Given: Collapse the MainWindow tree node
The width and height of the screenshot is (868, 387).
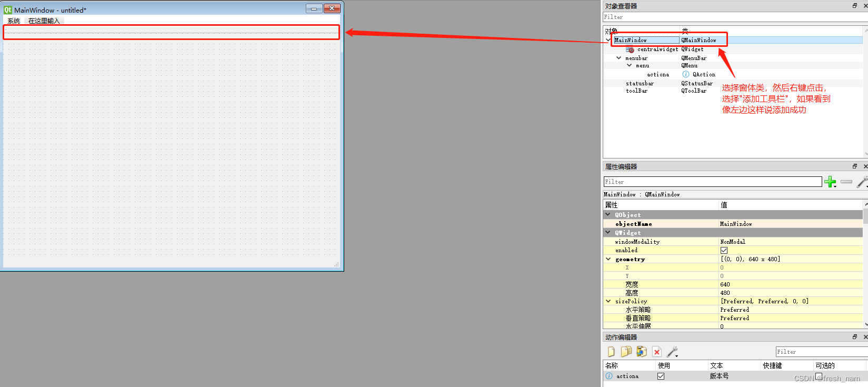Looking at the screenshot, I should click(608, 40).
